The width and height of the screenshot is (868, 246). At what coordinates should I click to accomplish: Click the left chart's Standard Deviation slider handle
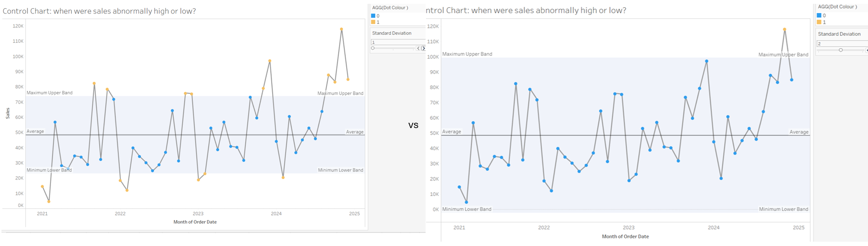[x=373, y=48]
